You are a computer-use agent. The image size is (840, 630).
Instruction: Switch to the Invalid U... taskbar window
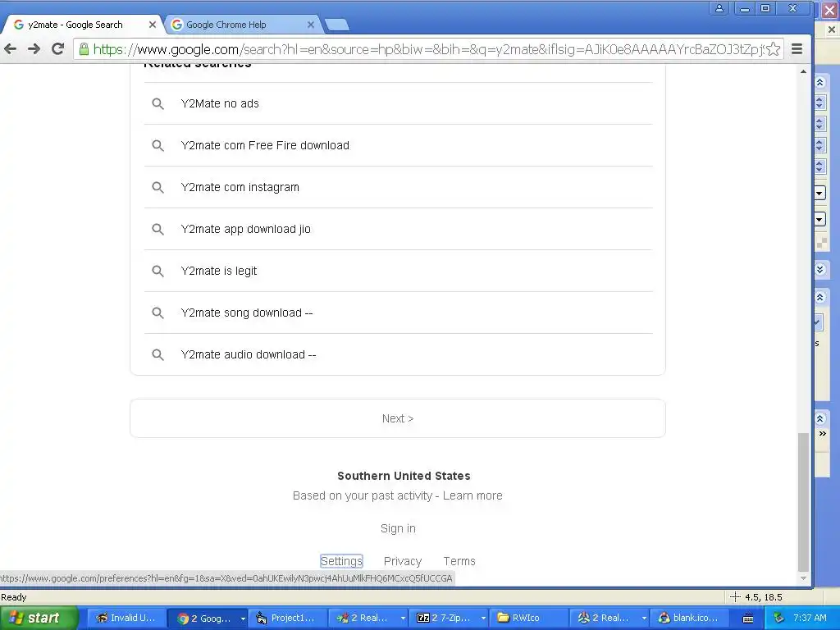point(126,619)
